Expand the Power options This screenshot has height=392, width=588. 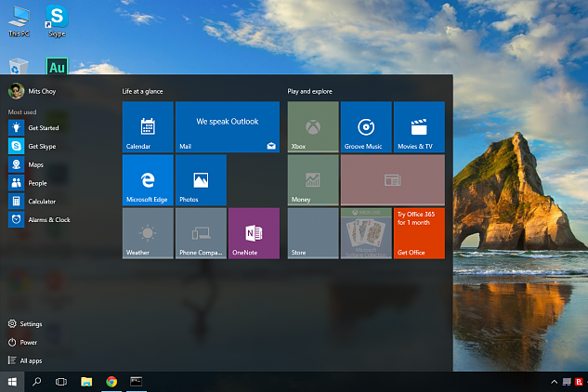coord(28,342)
